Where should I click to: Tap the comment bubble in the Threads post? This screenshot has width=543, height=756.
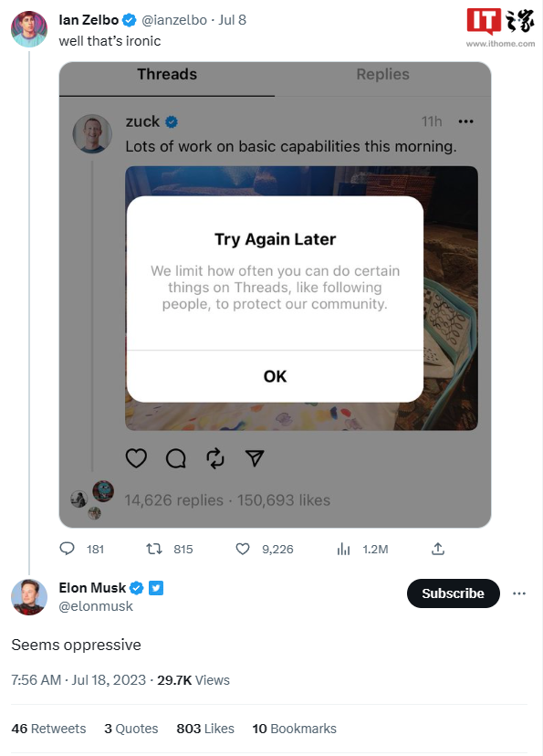176,458
